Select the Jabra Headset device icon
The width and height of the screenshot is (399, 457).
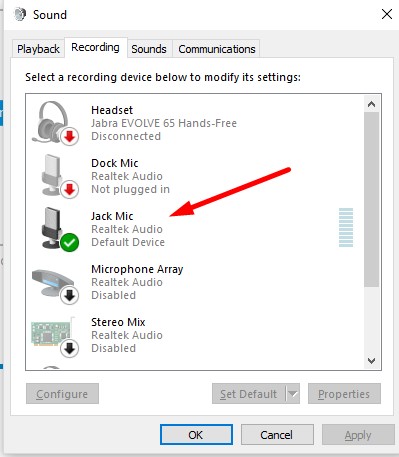click(55, 123)
